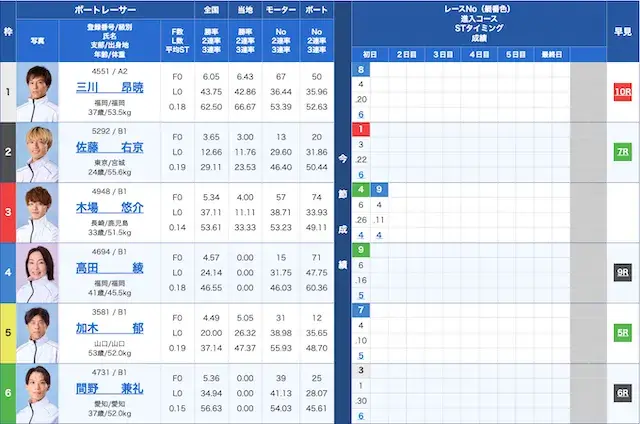The image size is (640, 424).
Task: Click photo of racer 木場 悠介
Action: 38,213
